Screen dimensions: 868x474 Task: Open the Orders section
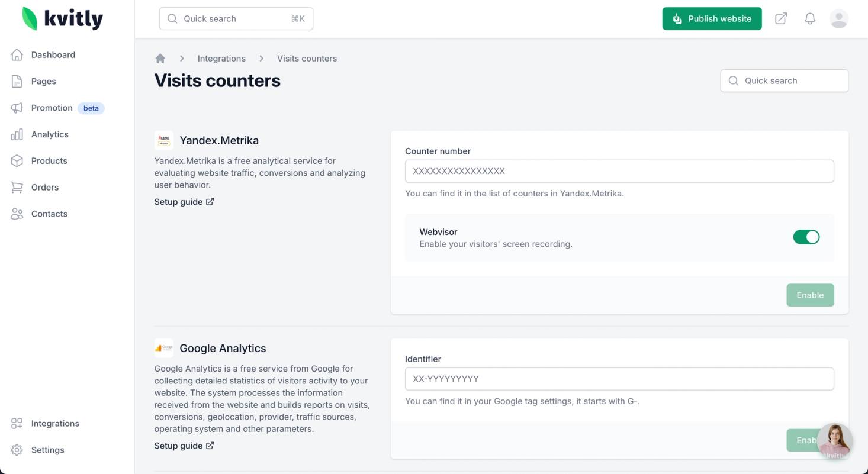click(x=45, y=188)
